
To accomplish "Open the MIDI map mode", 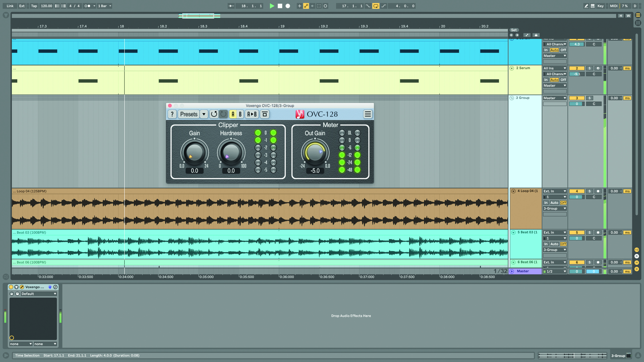I will click(x=613, y=6).
